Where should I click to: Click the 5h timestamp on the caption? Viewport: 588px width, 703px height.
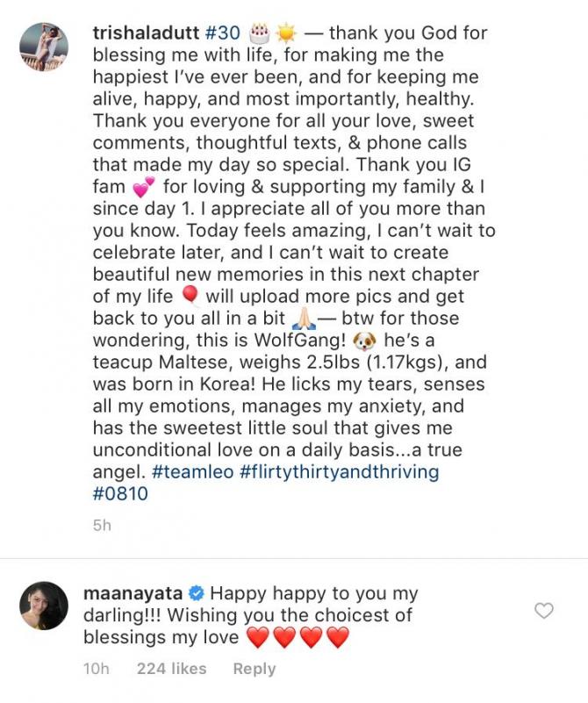(x=102, y=527)
